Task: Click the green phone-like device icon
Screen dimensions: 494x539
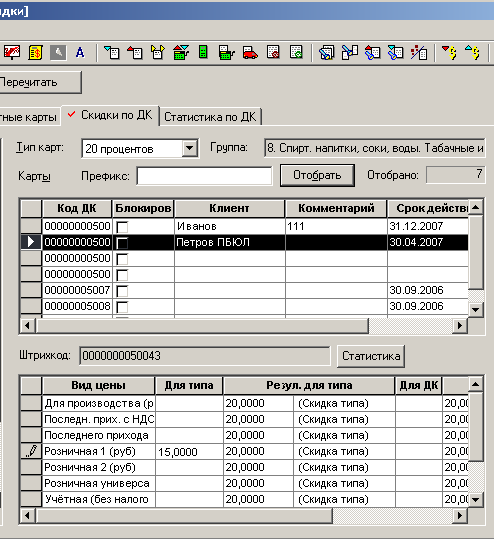Action: [203, 52]
